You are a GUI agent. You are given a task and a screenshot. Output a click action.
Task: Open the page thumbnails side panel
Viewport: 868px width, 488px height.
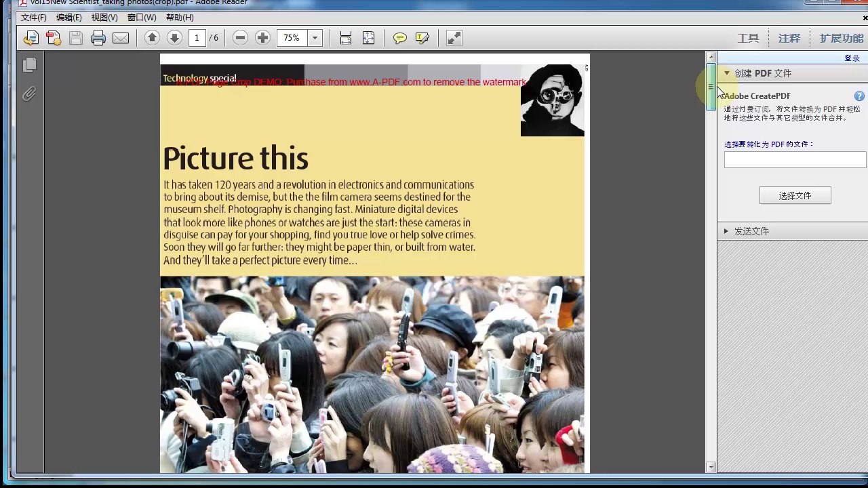point(29,65)
